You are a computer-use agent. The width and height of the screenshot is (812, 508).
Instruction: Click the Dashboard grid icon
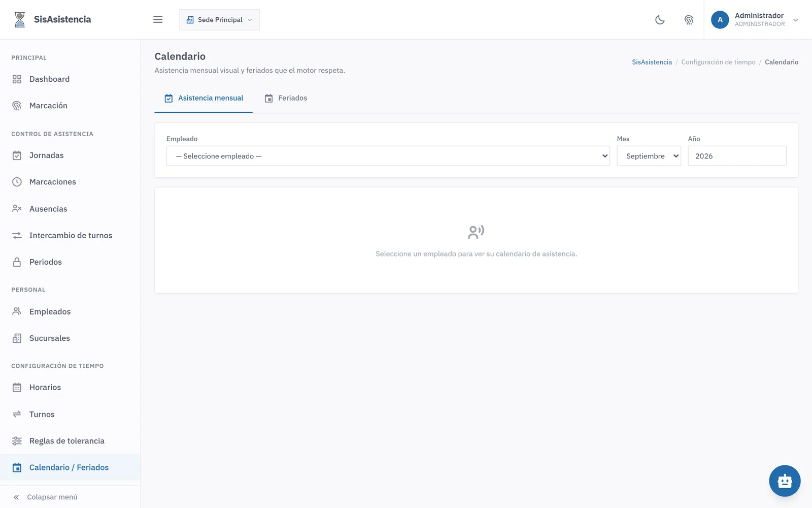pos(17,79)
